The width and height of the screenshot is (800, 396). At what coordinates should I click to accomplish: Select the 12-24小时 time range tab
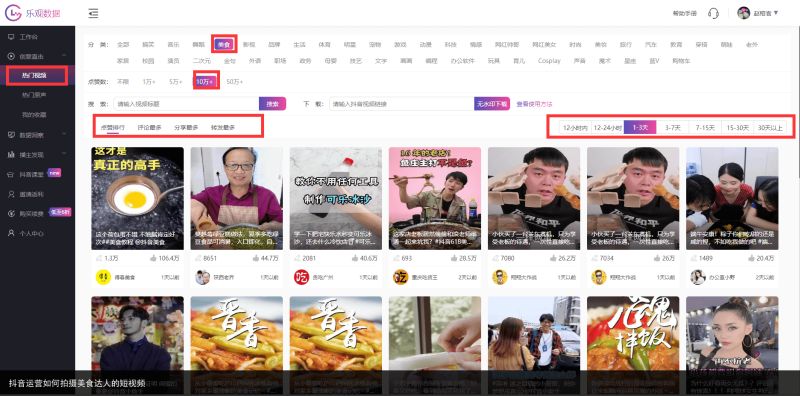607,128
